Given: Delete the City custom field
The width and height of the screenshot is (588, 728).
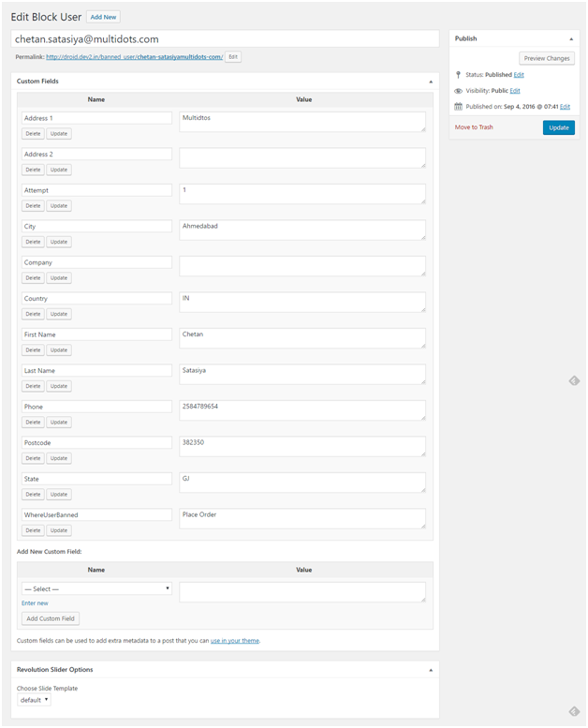Looking at the screenshot, I should tap(33, 242).
